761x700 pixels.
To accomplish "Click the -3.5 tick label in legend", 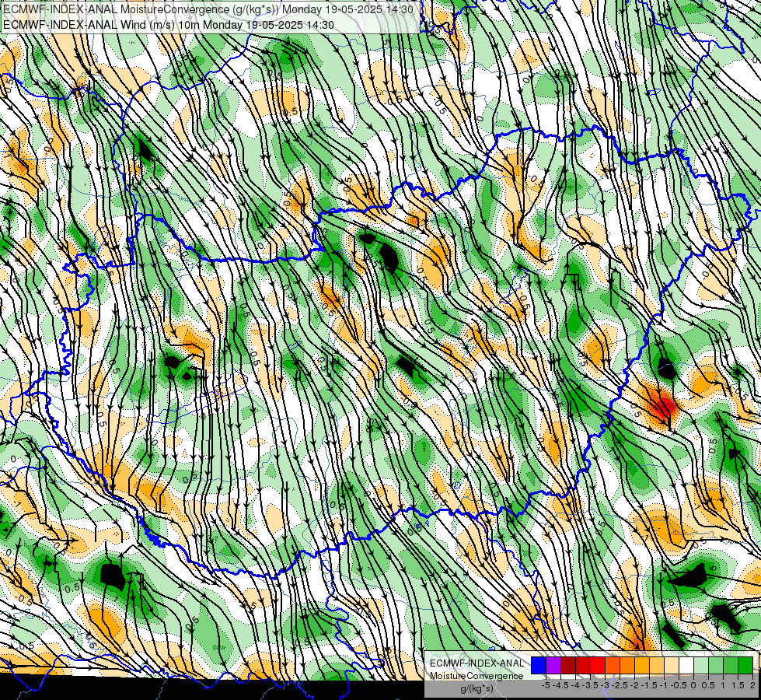I will (590, 685).
